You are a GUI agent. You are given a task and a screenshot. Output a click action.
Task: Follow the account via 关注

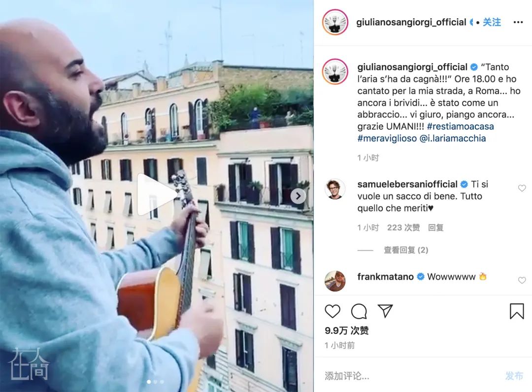pos(492,22)
